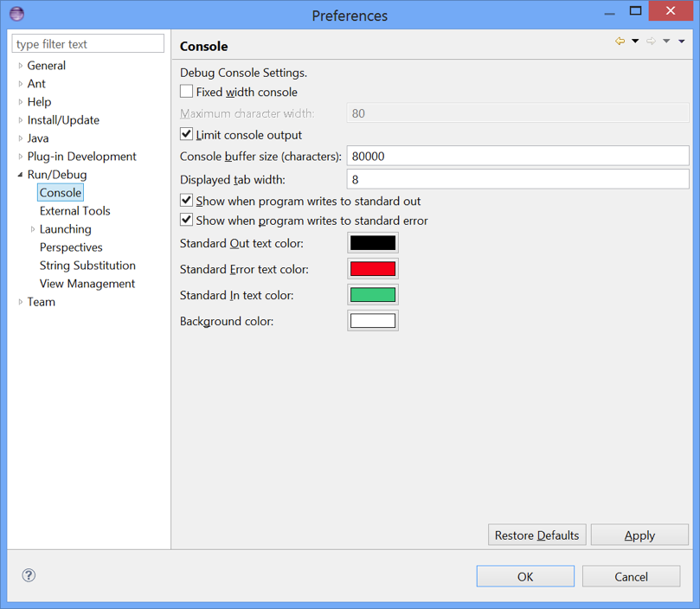Change the Standard Error text color swatch
Image resolution: width=700 pixels, height=609 pixels.
pyautogui.click(x=373, y=269)
